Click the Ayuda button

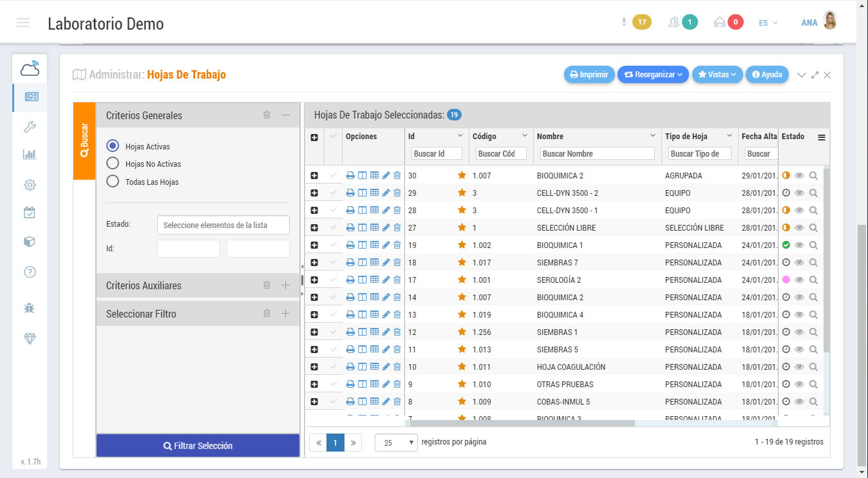click(767, 75)
